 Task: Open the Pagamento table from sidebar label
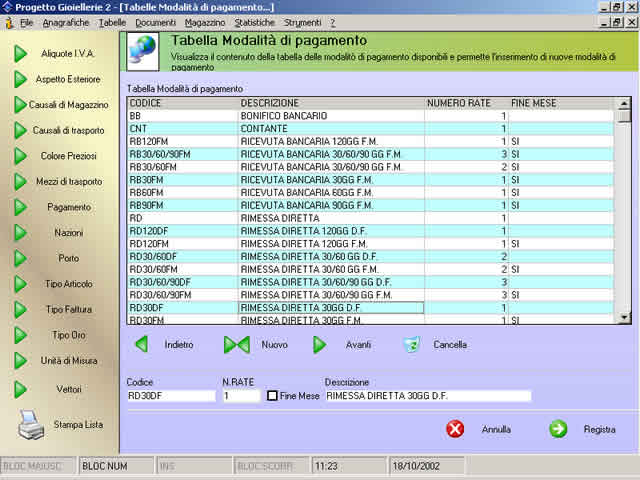[x=69, y=207]
